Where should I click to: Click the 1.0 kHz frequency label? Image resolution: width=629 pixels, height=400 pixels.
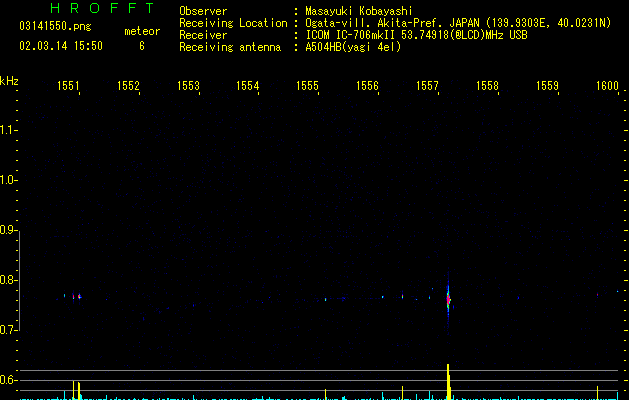pyautogui.click(x=8, y=180)
